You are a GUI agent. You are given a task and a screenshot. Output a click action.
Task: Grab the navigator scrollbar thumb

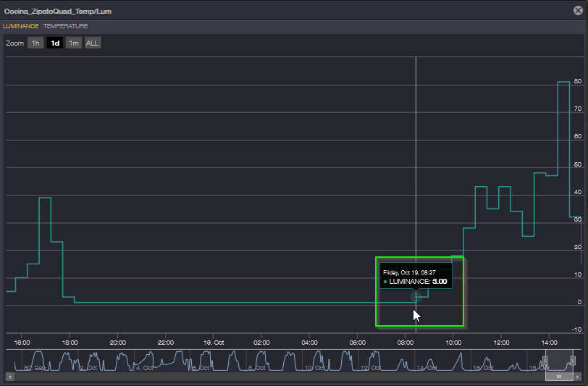(559, 377)
